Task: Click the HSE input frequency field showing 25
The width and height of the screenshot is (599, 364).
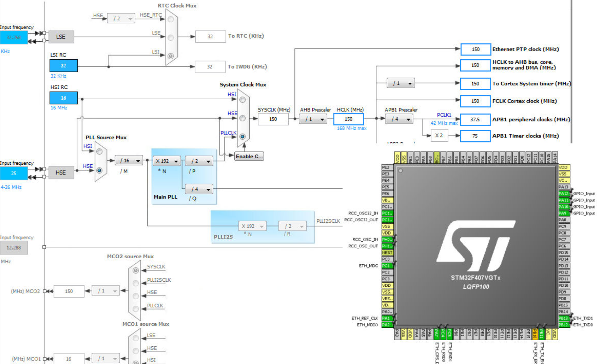Action: [x=14, y=173]
